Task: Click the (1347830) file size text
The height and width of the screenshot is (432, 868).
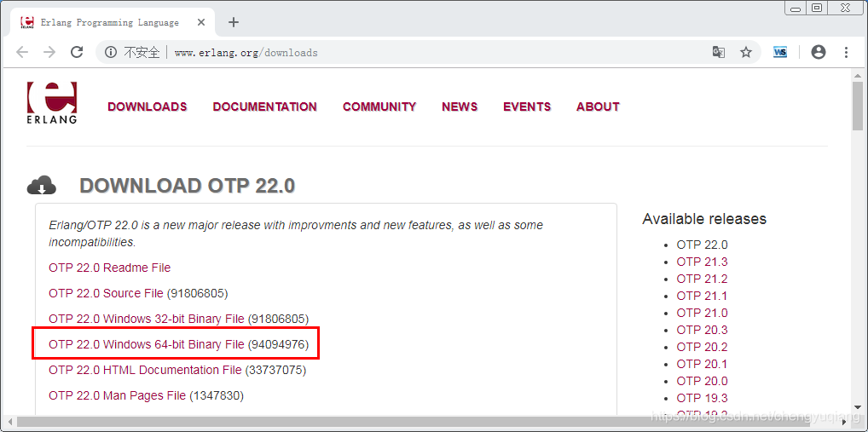Action: [x=217, y=395]
